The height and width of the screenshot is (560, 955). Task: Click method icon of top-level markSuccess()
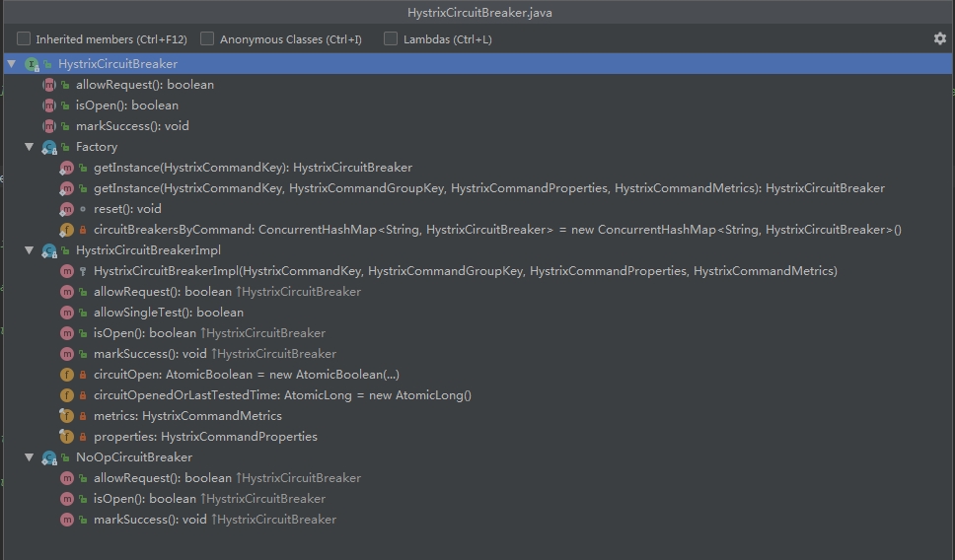coord(49,126)
